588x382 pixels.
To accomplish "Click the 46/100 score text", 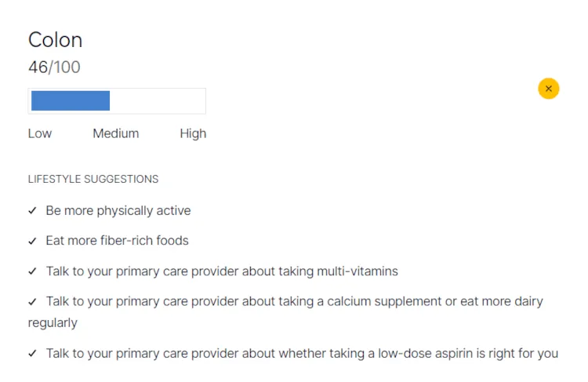I will tap(54, 67).
